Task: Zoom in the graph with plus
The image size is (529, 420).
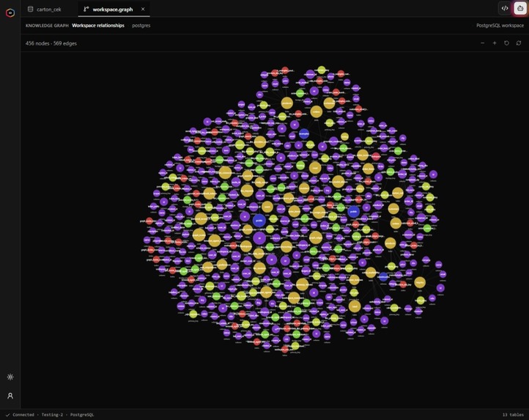Action: tap(495, 43)
